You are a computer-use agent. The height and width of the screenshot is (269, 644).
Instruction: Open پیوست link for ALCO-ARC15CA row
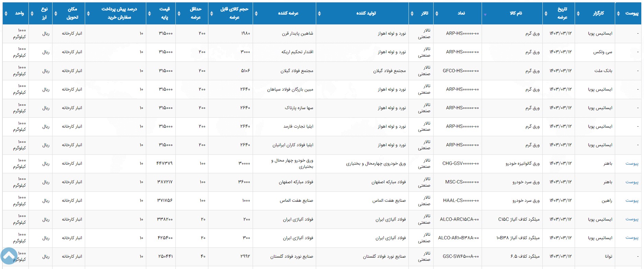pos(632,219)
